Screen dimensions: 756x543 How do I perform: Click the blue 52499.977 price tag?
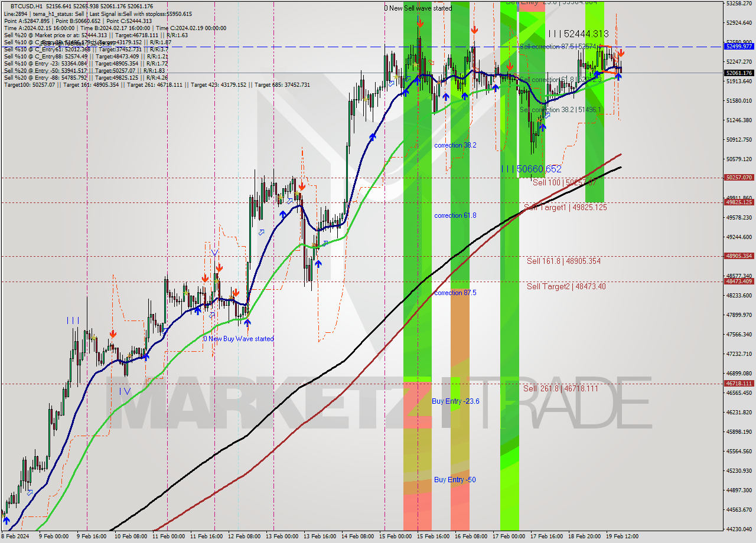739,46
